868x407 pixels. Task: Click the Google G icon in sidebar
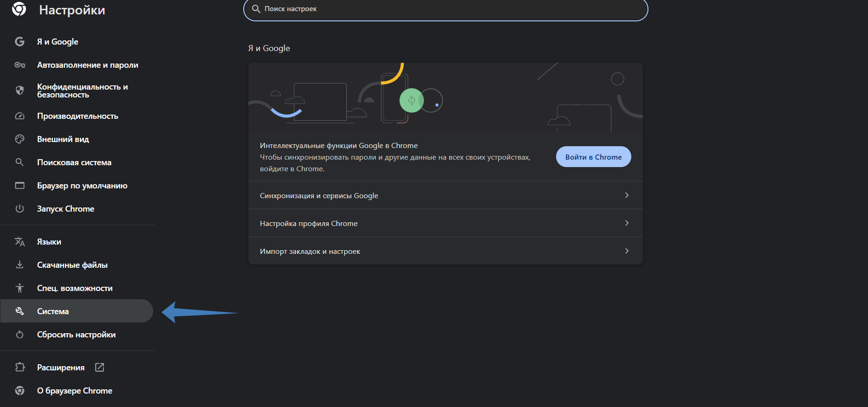[19, 42]
